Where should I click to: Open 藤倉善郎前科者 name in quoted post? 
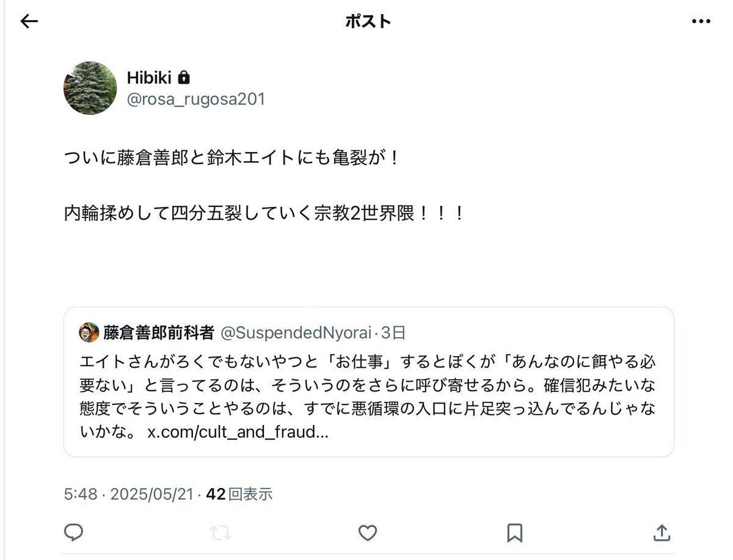click(x=158, y=332)
